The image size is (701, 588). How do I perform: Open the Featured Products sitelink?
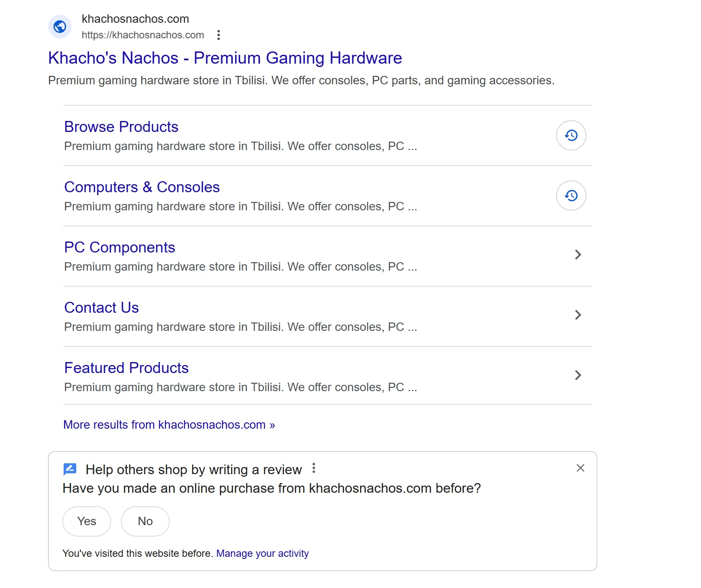pyautogui.click(x=126, y=368)
